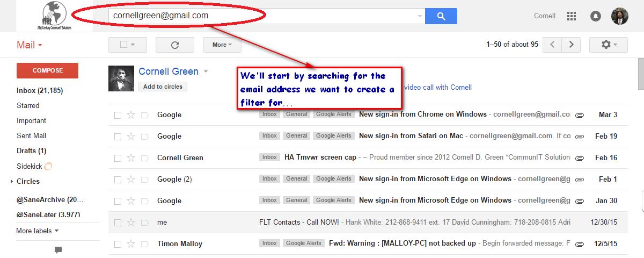This screenshot has height=258, width=644.
Task: Open the Sidekick item in sidebar
Action: [34, 167]
